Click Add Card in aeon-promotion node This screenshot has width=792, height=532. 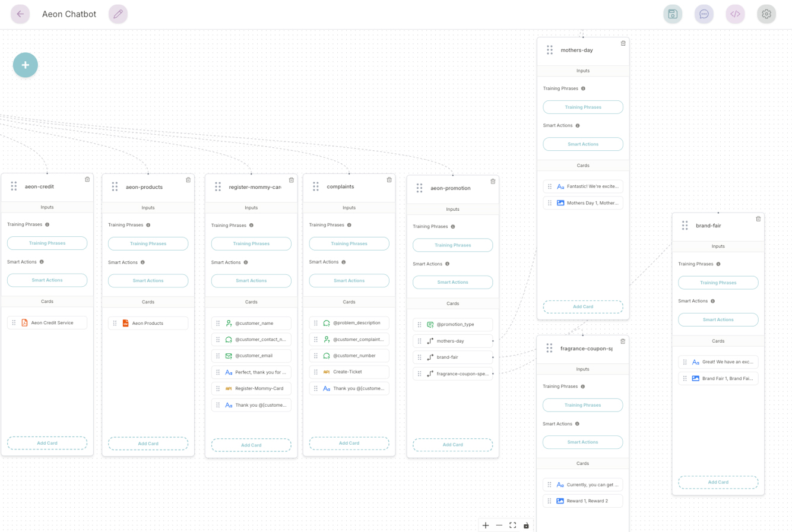452,445
